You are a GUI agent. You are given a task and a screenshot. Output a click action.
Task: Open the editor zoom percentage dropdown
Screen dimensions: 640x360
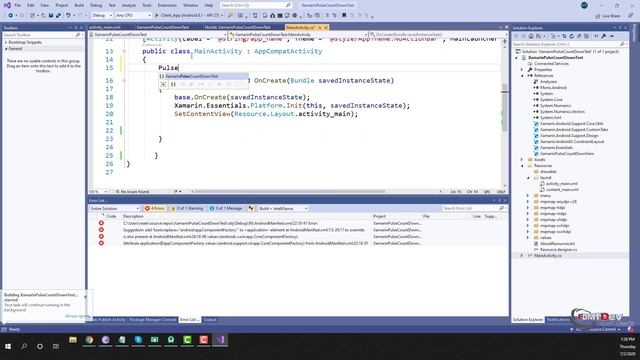coord(98,191)
